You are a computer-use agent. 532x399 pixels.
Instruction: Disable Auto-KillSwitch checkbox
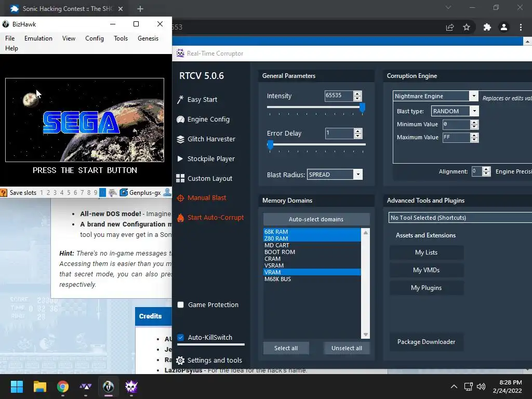pyautogui.click(x=180, y=337)
